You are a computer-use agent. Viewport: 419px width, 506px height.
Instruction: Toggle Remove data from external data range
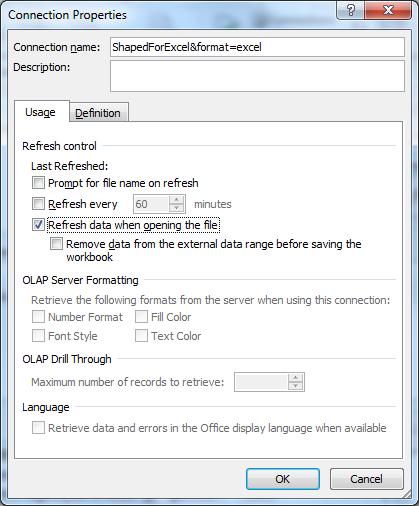pyautogui.click(x=56, y=244)
